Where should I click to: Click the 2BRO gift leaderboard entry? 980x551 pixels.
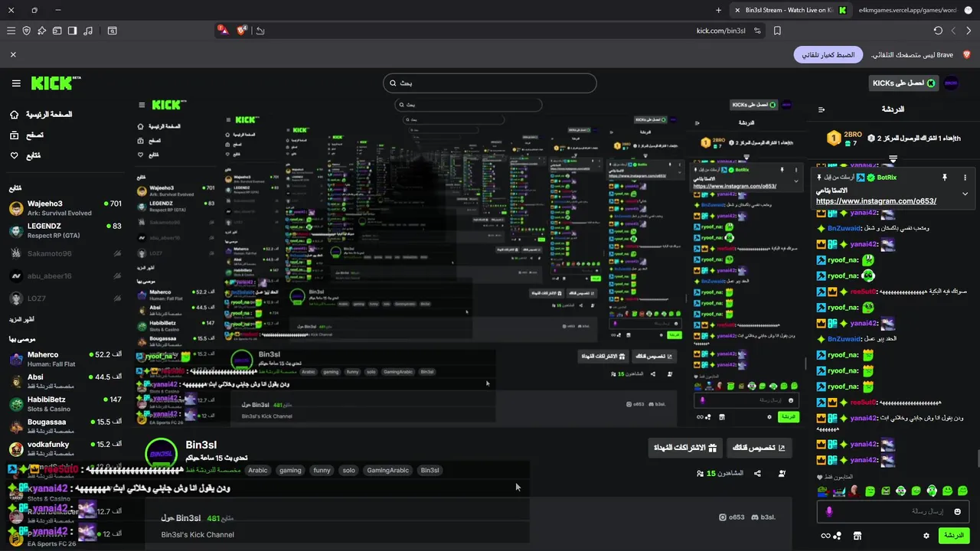coord(844,139)
